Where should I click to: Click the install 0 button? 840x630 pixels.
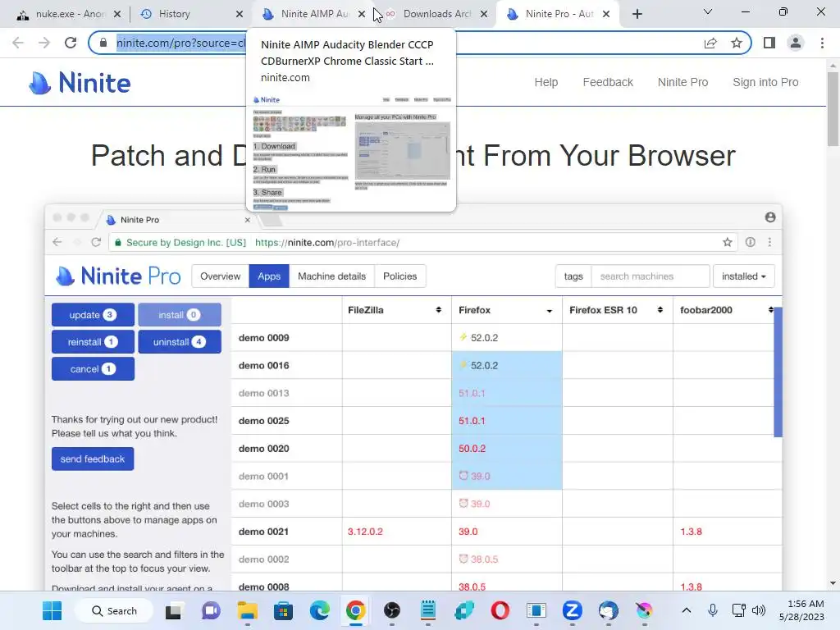(x=180, y=315)
